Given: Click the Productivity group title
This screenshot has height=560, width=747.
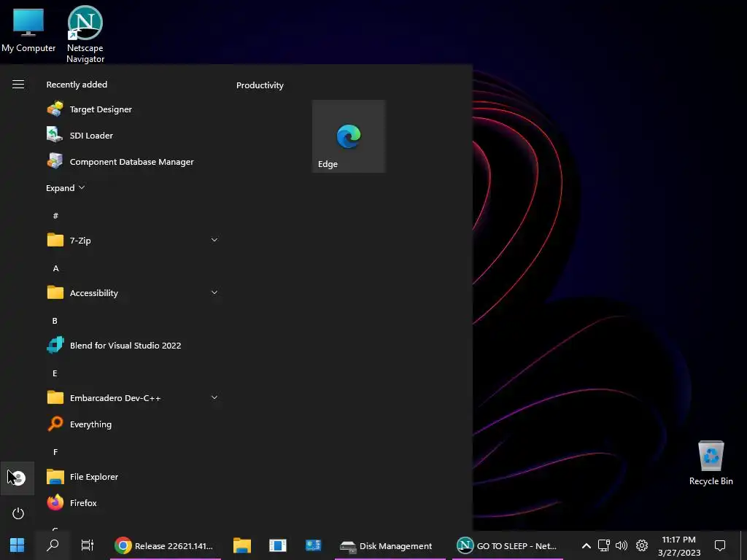Looking at the screenshot, I should [x=260, y=85].
